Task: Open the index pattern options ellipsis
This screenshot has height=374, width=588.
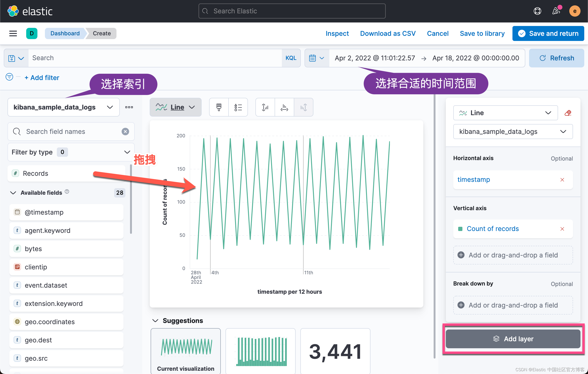Action: 129,107
